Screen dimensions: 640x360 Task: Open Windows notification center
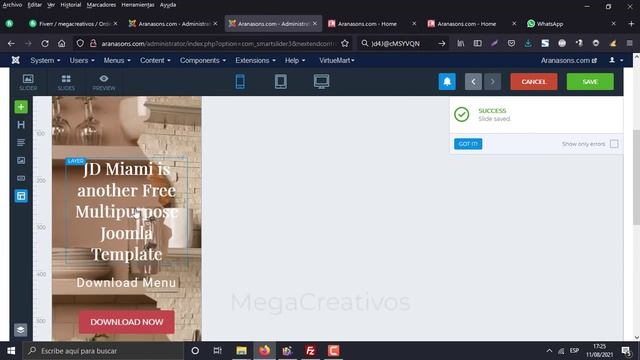point(626,351)
